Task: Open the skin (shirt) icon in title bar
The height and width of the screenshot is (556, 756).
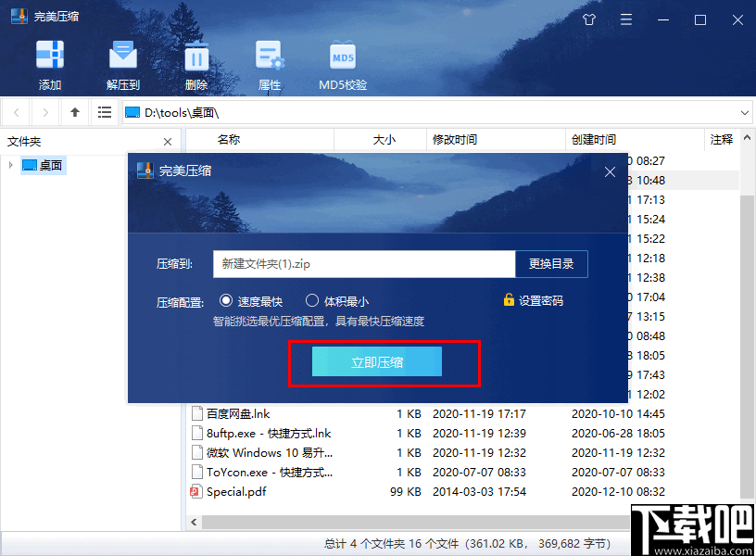Action: [x=589, y=19]
